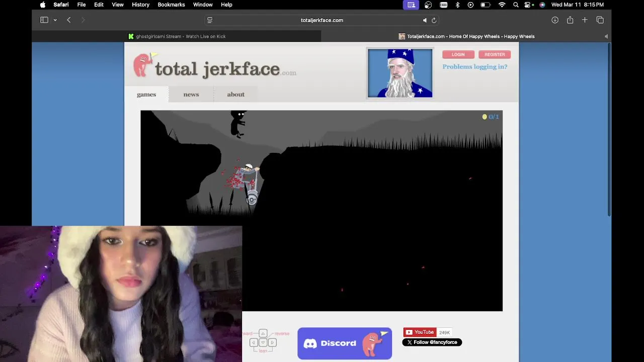The width and height of the screenshot is (644, 362).
Task: Click the total jerkface logo
Action: (x=215, y=66)
